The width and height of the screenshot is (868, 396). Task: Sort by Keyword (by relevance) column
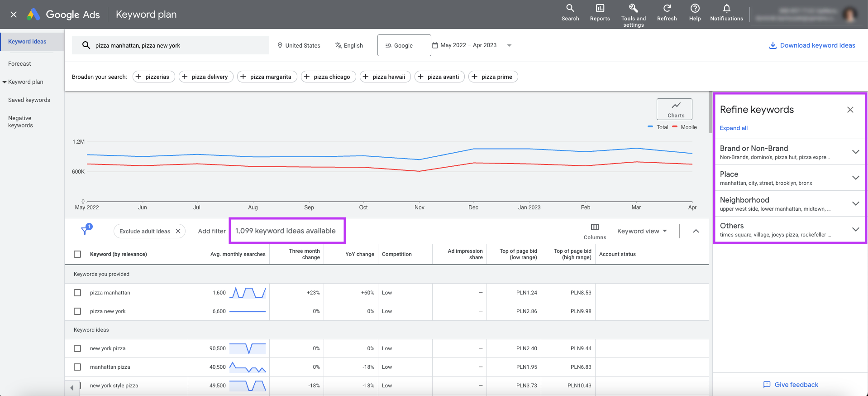pos(118,254)
